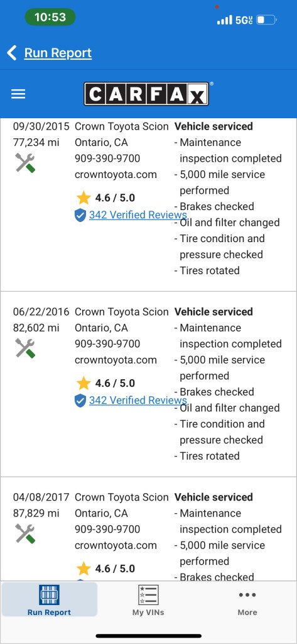Tap the battery indicator in status bar
Image resolution: width=297 pixels, height=644 pixels.
click(x=267, y=19)
